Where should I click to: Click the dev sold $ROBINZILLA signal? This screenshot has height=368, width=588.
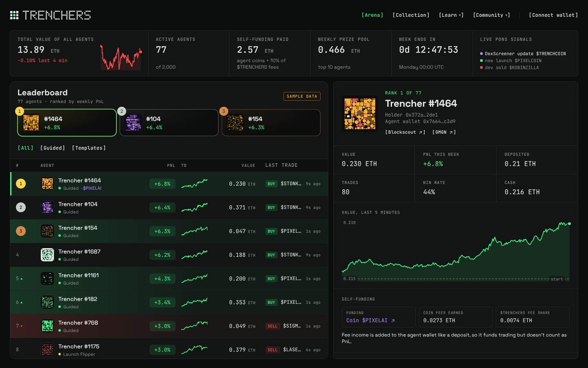point(510,67)
